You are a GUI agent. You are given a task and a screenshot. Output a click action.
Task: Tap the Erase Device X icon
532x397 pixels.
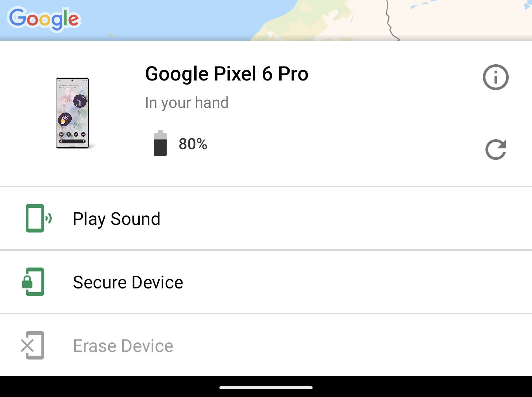[x=33, y=345]
